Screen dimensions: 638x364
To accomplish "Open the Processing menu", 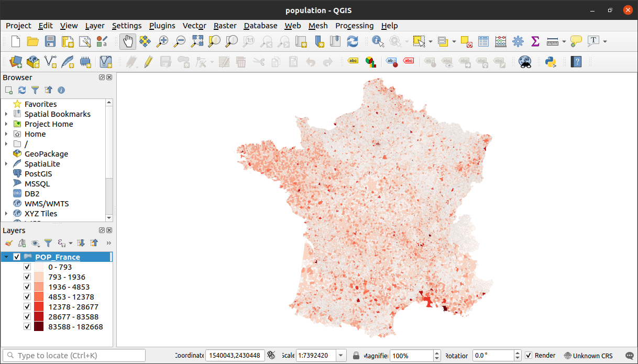I will coord(354,26).
